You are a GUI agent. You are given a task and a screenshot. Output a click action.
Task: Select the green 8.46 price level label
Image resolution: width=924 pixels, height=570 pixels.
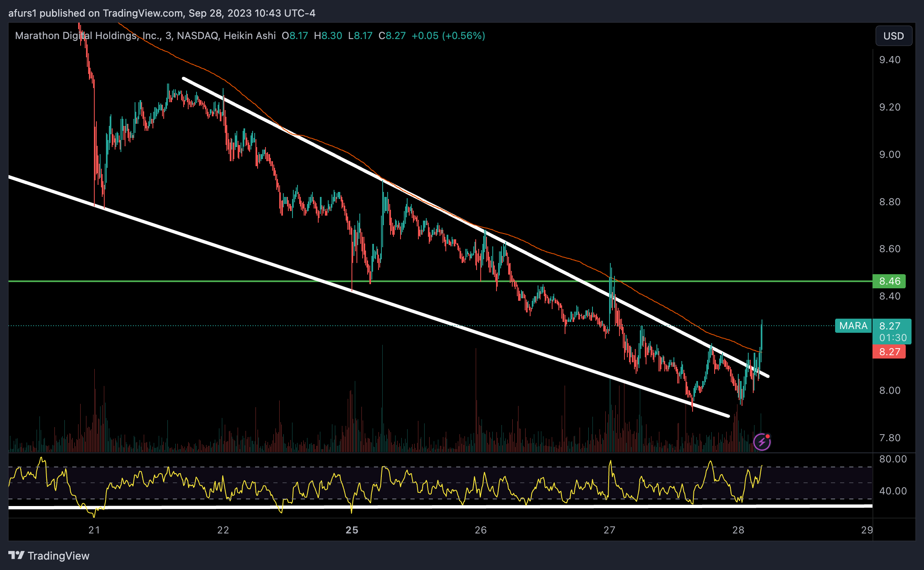tap(889, 281)
